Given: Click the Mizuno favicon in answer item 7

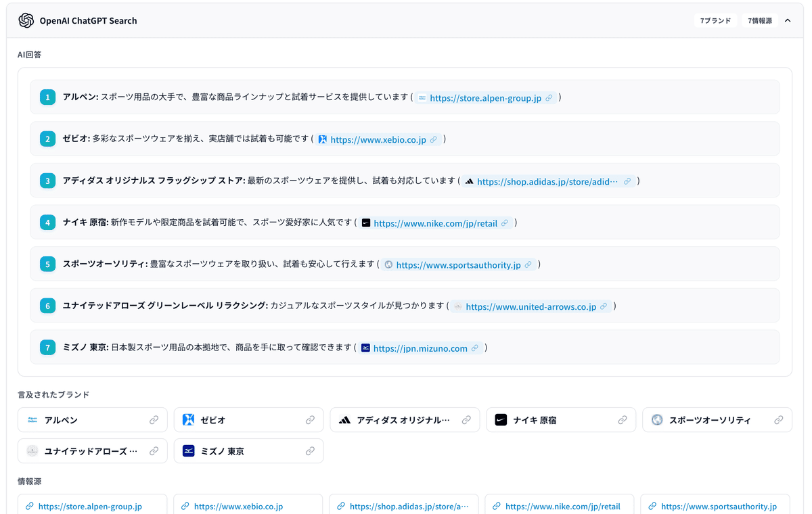Looking at the screenshot, I should click(365, 348).
